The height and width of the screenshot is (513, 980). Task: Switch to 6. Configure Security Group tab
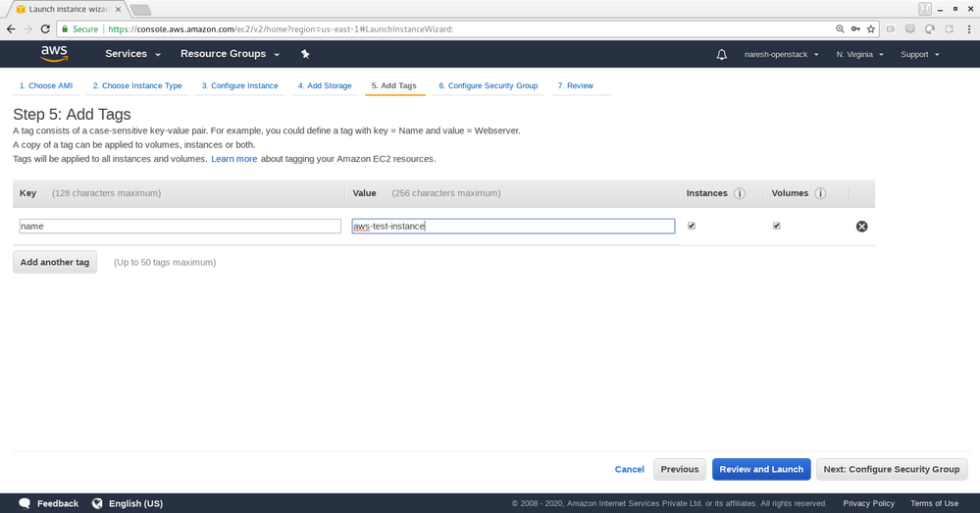pos(488,86)
